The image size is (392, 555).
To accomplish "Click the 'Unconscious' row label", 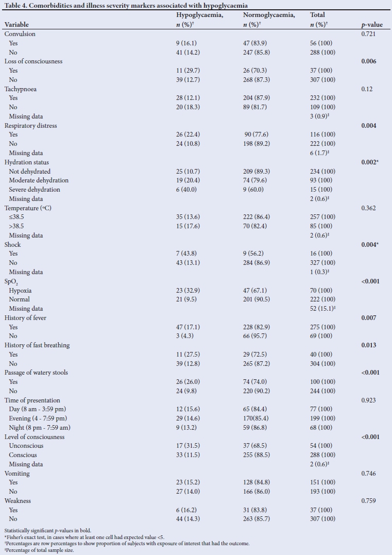I will (x=26, y=446).
